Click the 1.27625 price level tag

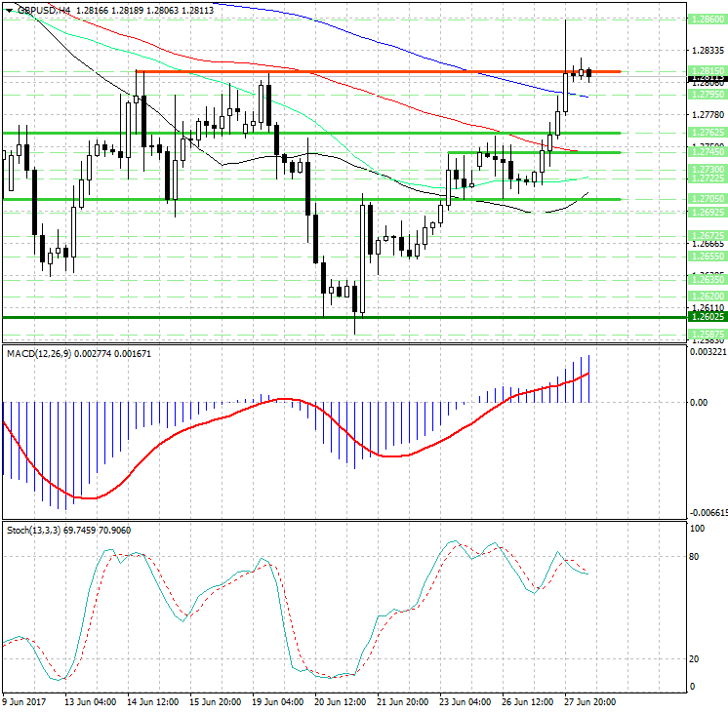(x=706, y=133)
